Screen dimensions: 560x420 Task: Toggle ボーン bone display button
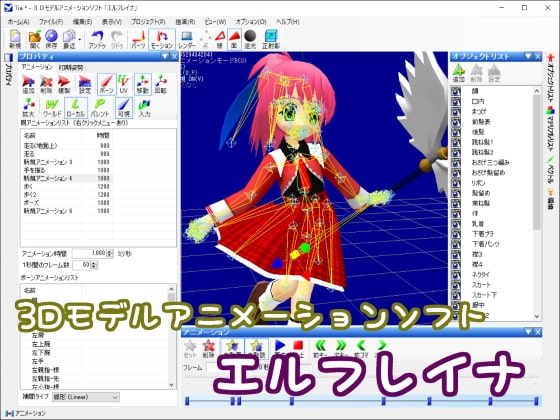click(106, 85)
